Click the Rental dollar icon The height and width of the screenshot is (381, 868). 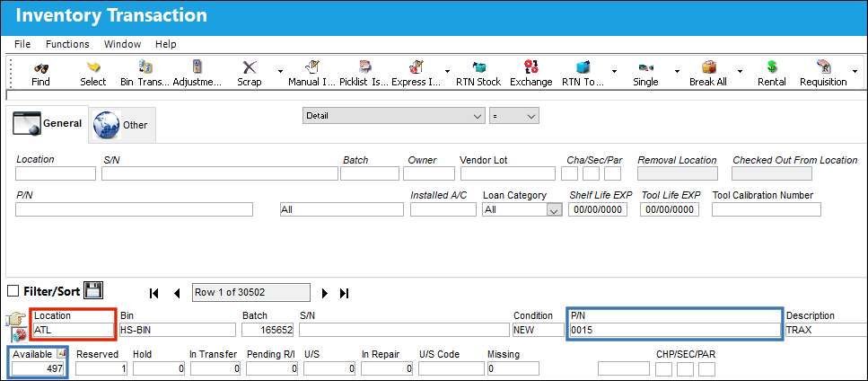(x=772, y=67)
